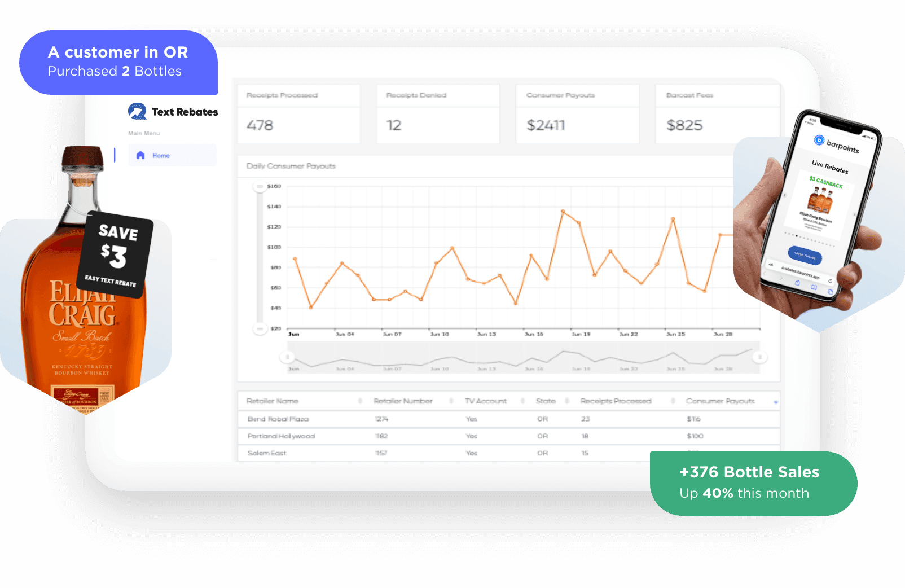Click the Retailer Number column header
905x588 pixels.
pyautogui.click(x=403, y=401)
